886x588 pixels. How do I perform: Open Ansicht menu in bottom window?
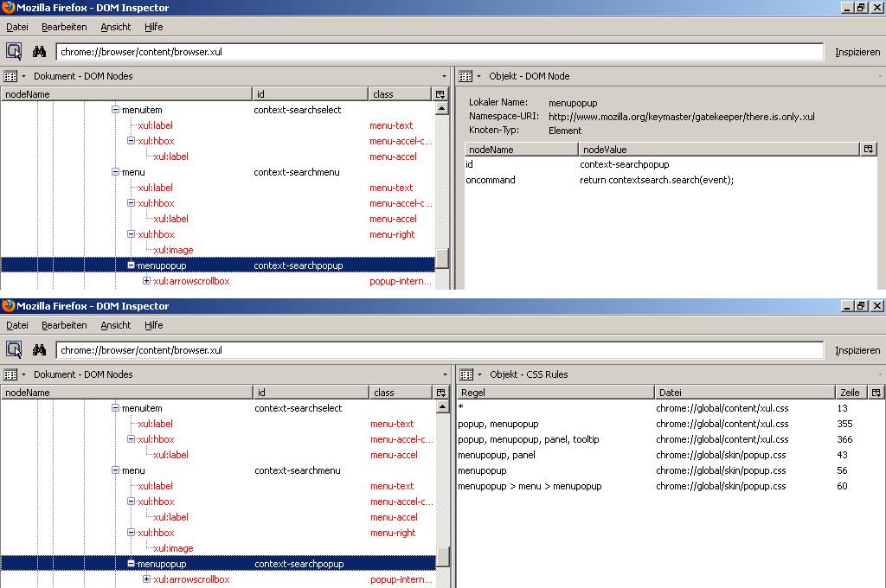[115, 325]
